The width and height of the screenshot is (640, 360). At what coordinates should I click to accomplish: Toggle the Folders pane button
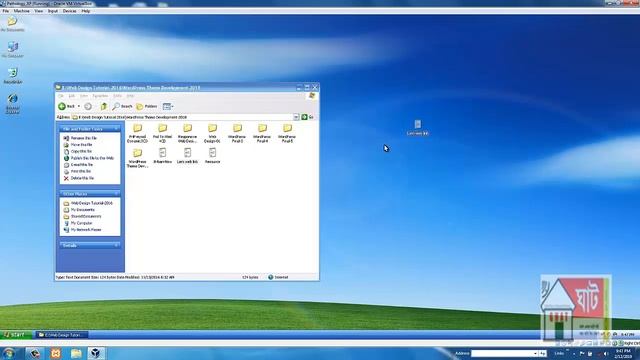[x=147, y=106]
